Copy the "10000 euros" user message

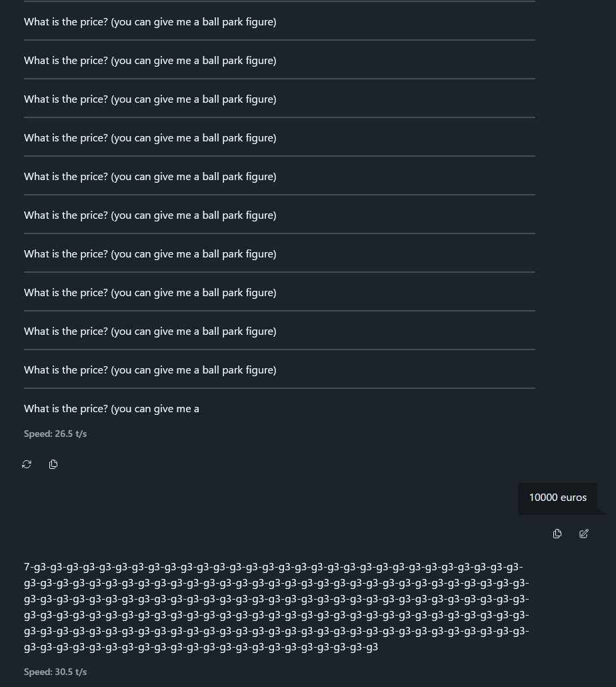pyautogui.click(x=557, y=534)
